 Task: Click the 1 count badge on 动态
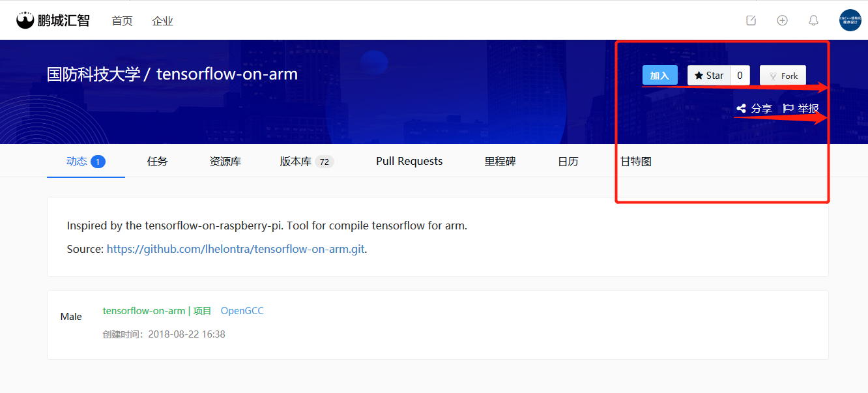[x=98, y=162]
